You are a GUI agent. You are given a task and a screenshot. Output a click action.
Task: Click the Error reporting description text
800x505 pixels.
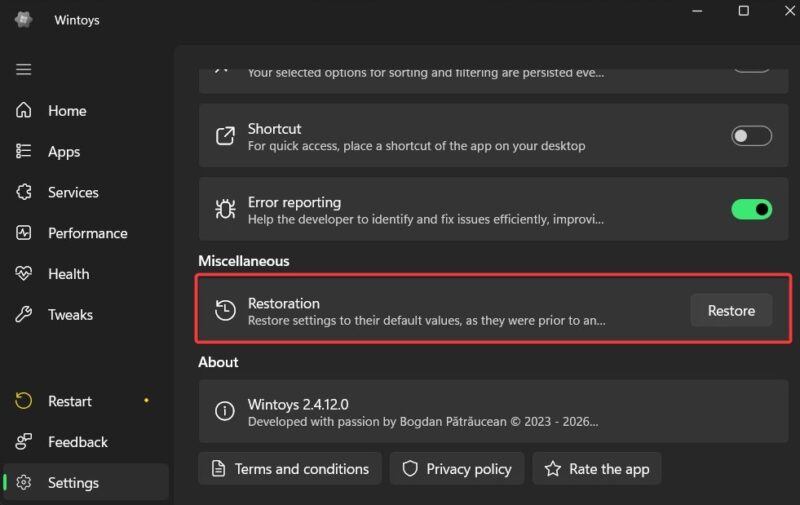(x=426, y=219)
